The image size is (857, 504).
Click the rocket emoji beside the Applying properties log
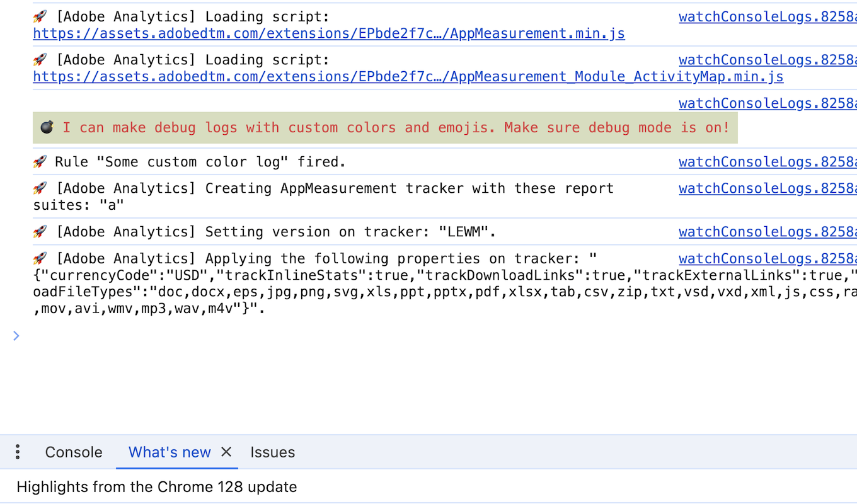[x=40, y=258]
